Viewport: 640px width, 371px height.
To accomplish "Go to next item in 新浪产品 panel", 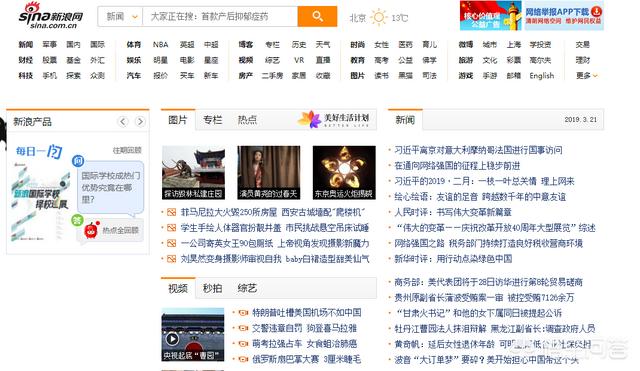I will (x=140, y=121).
